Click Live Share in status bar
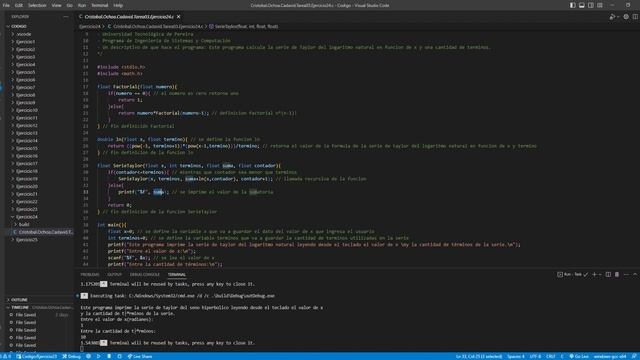640x360 pixels. [x=140, y=356]
